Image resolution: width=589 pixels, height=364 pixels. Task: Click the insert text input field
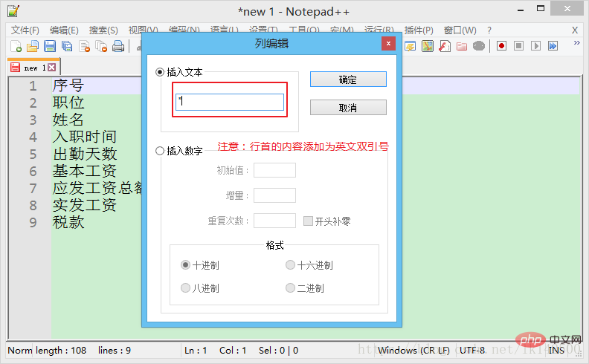pyautogui.click(x=230, y=102)
